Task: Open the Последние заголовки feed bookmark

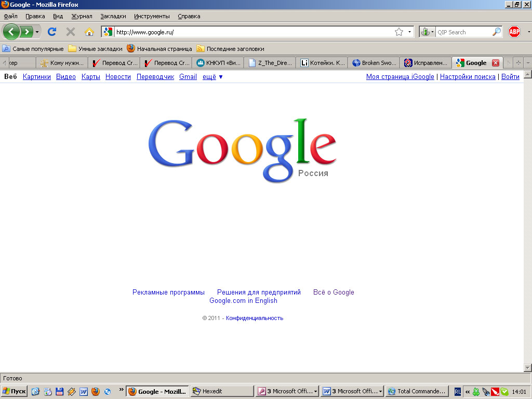Action: [x=230, y=48]
